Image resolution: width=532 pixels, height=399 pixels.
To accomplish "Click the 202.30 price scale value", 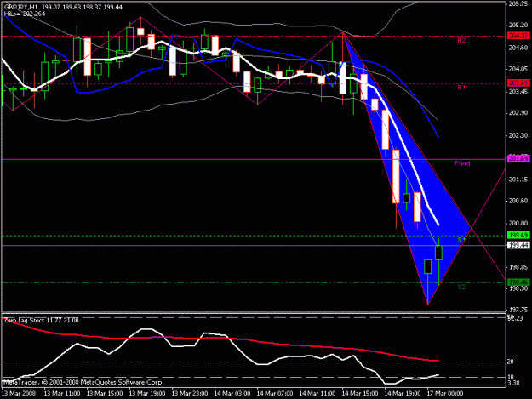I will 518,135.
